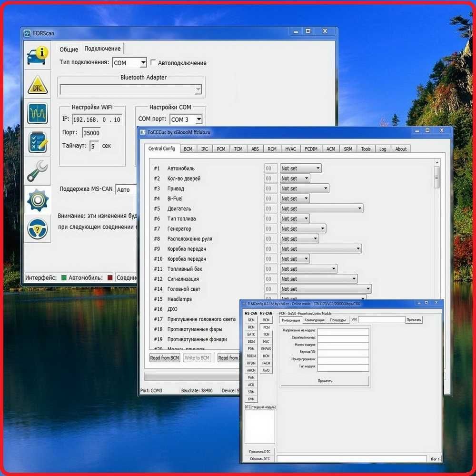
Task: Open the wrench service procedures section
Action: tap(37, 170)
